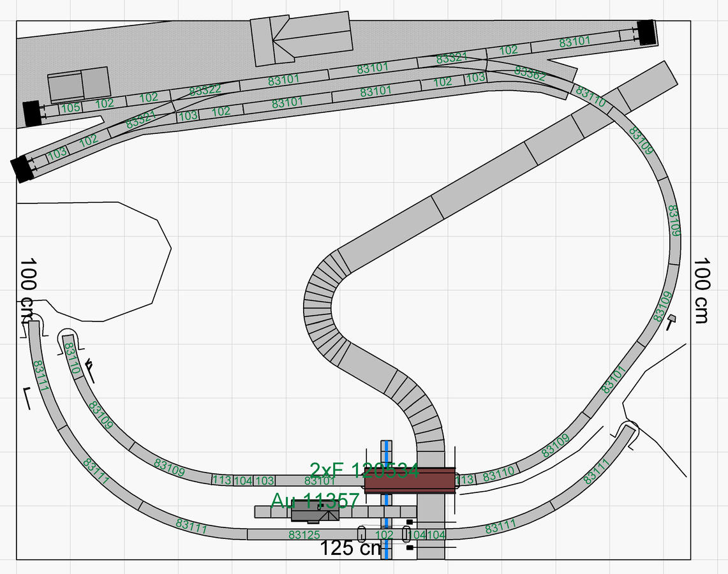The width and height of the screenshot is (728, 574).
Task: Select the black buffer stop at top-right track end
Action: click(x=646, y=32)
